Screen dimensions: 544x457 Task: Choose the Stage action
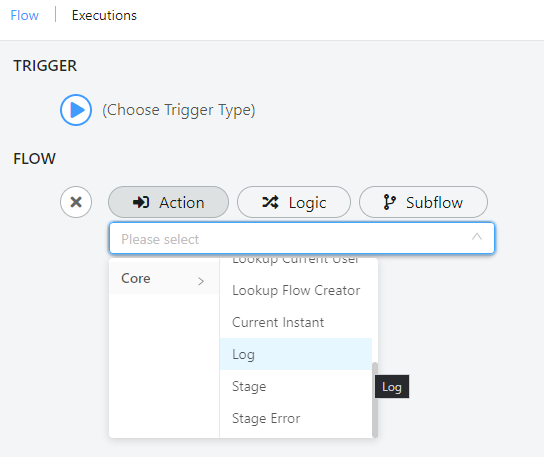click(x=296, y=386)
